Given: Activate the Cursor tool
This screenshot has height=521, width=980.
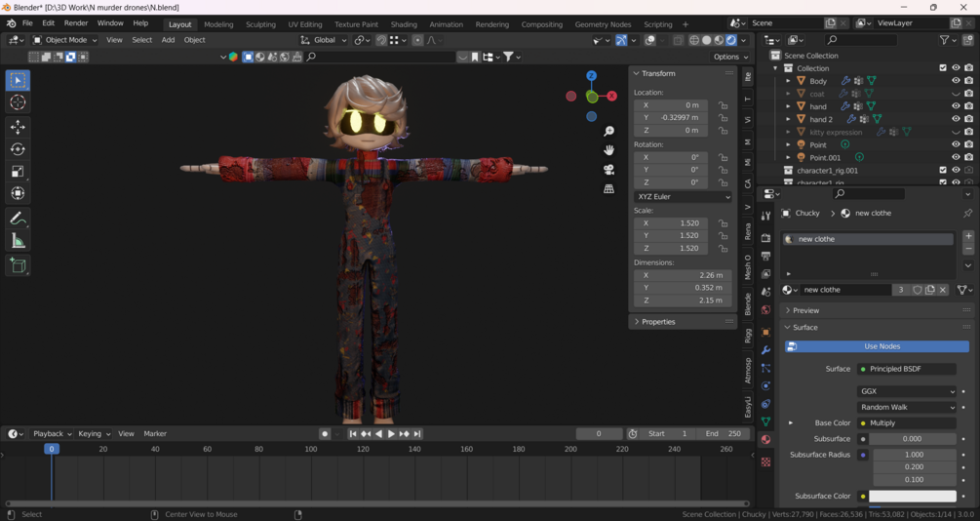Looking at the screenshot, I should coord(18,102).
